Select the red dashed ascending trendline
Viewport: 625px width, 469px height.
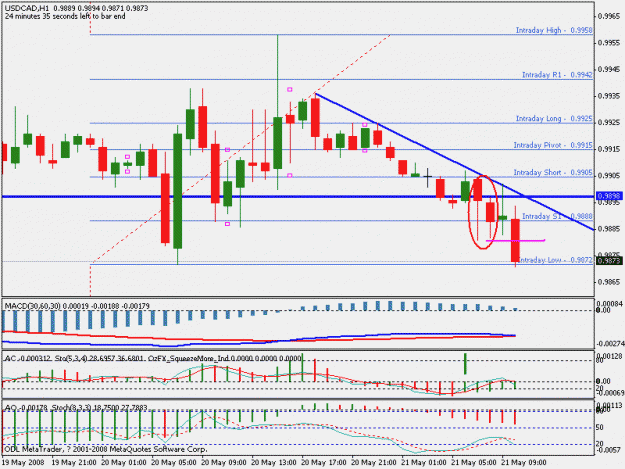[x=240, y=149]
